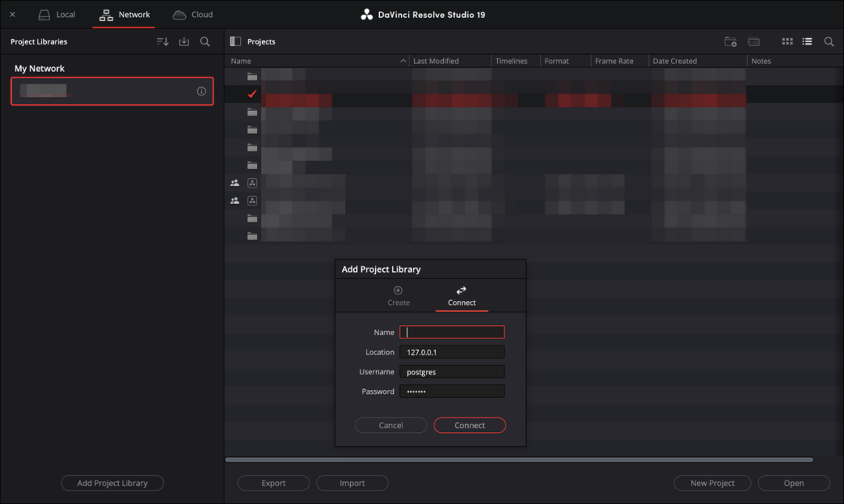The width and height of the screenshot is (844, 504).
Task: Click the Import button
Action: 352,483
